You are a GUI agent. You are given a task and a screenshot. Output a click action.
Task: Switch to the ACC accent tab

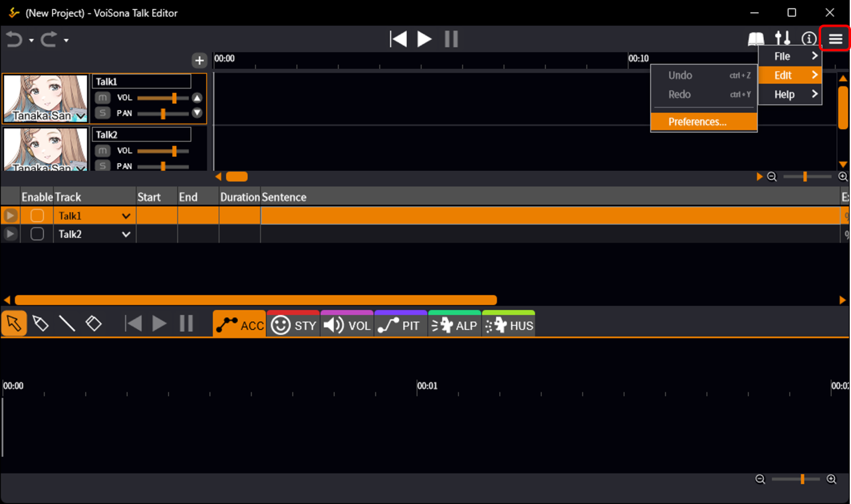tap(239, 324)
